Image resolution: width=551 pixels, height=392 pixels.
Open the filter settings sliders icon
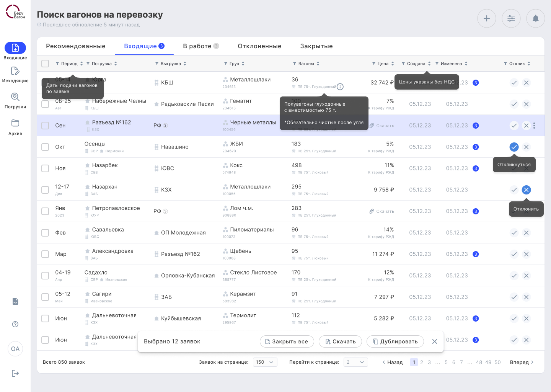tap(511, 18)
